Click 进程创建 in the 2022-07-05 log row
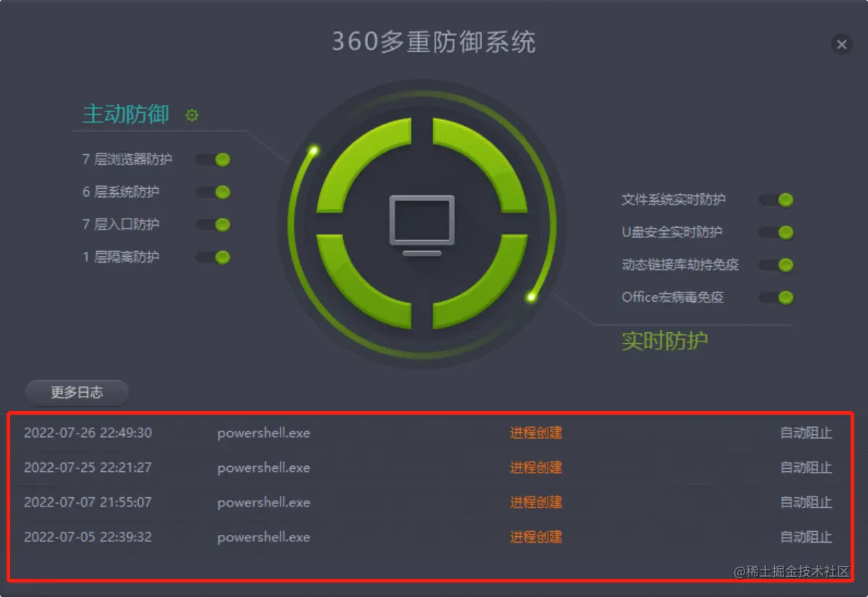 tap(536, 537)
